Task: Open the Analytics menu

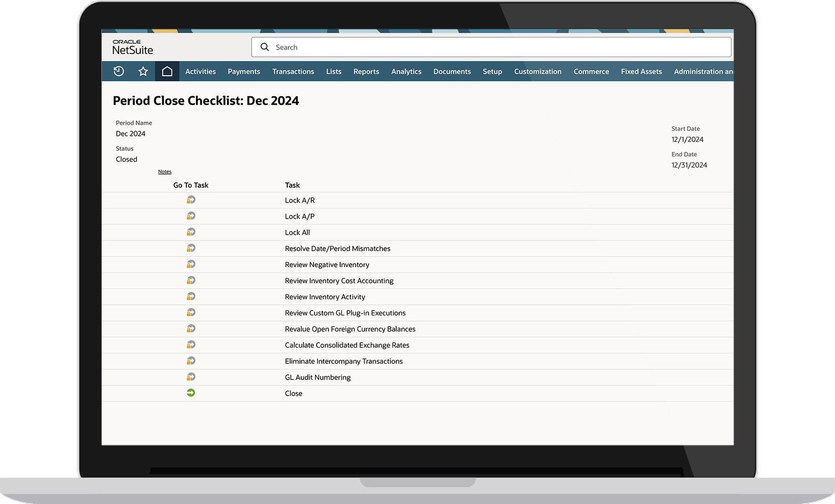Action: 406,71
